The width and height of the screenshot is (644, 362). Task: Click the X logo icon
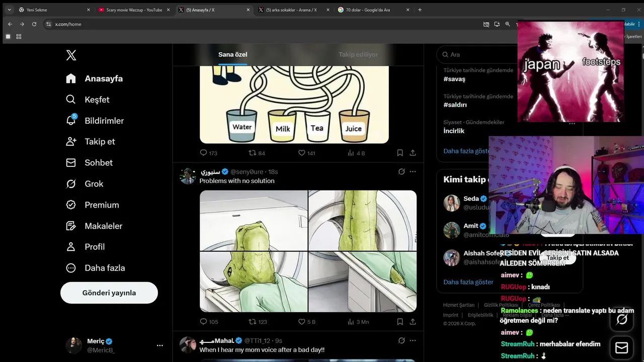point(71,55)
